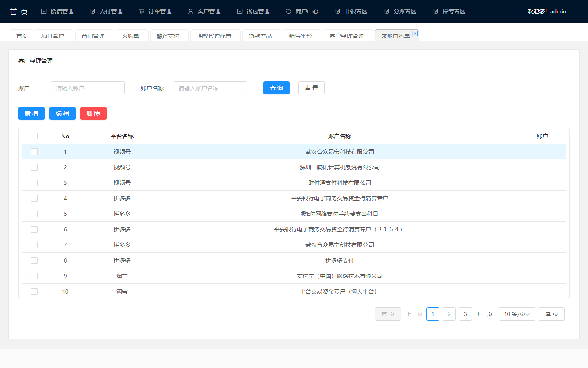Image resolution: width=588 pixels, height=368 pixels.
Task: Go to page 2
Action: 449,314
